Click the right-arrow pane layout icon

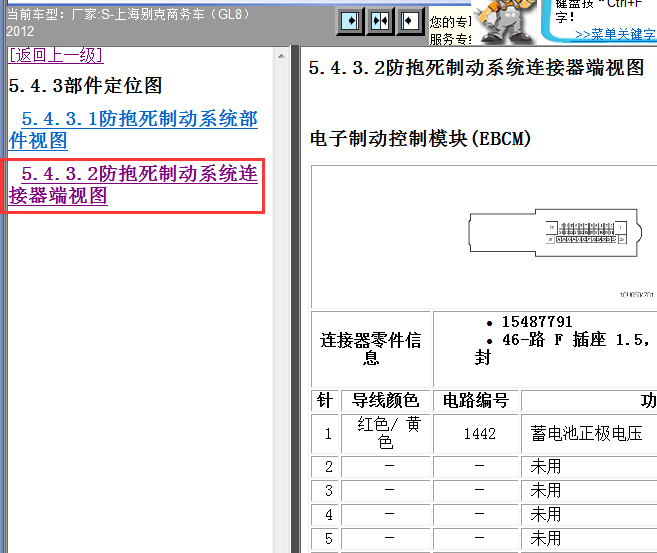(x=351, y=21)
